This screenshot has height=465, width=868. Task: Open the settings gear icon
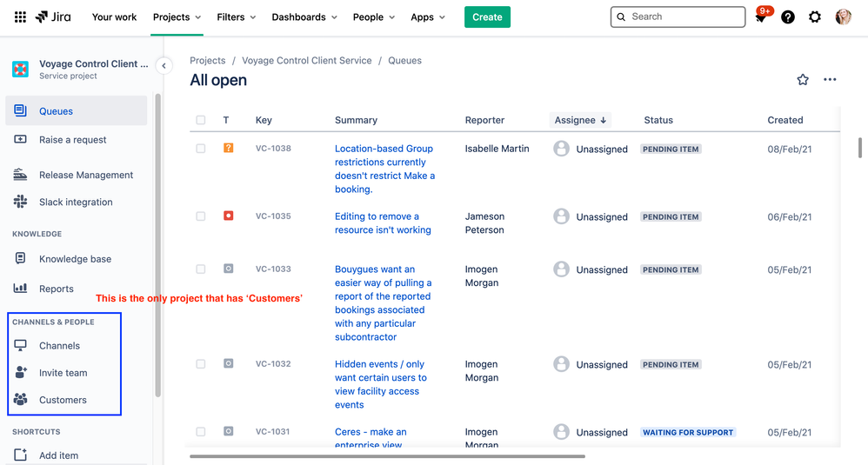(815, 17)
